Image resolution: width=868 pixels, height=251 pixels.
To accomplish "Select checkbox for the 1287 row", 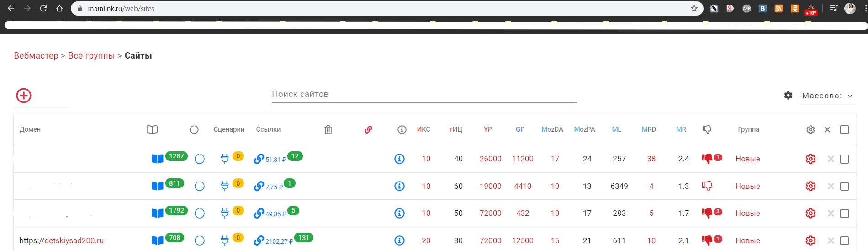I will 844,159.
